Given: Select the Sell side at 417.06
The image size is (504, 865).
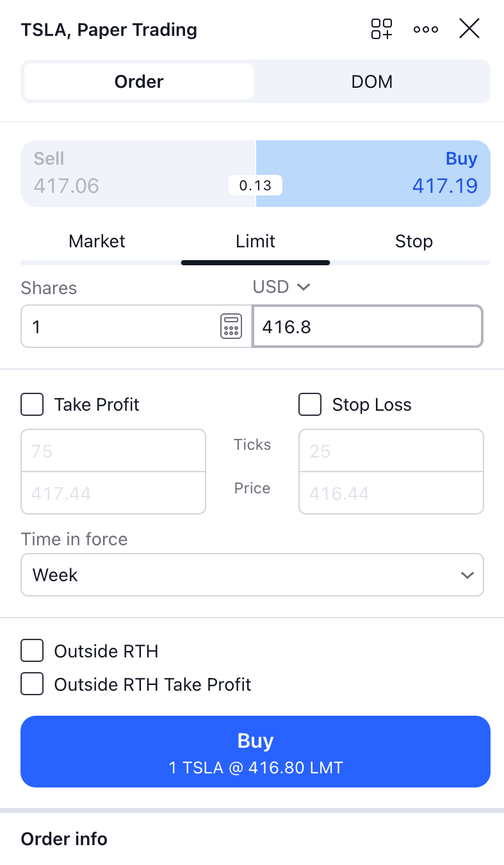Looking at the screenshot, I should [x=128, y=174].
